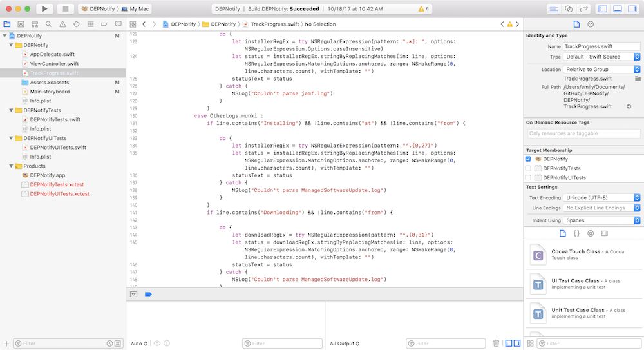Select ViewController.swift in navigator
The width and height of the screenshot is (644, 350).
click(54, 64)
